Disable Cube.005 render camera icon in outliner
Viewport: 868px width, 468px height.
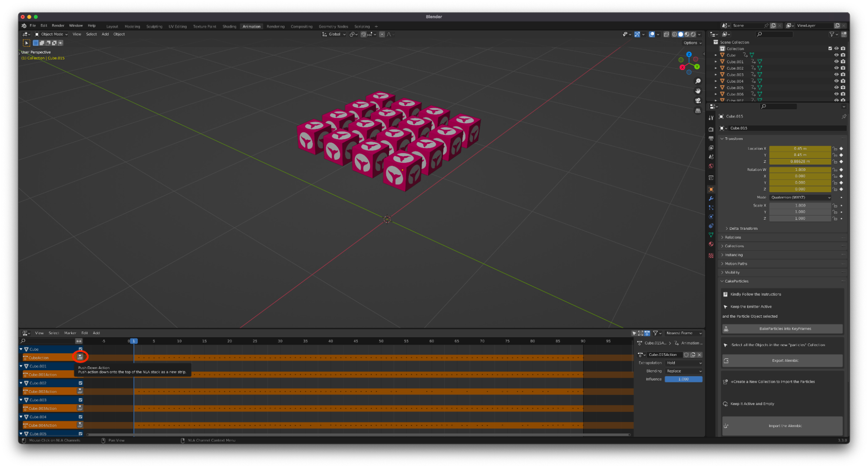tap(843, 87)
